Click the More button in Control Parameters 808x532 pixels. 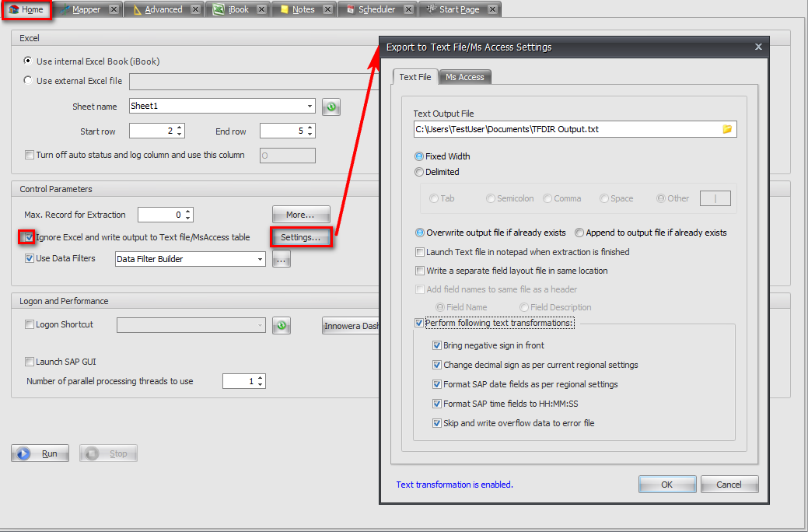tap(301, 214)
